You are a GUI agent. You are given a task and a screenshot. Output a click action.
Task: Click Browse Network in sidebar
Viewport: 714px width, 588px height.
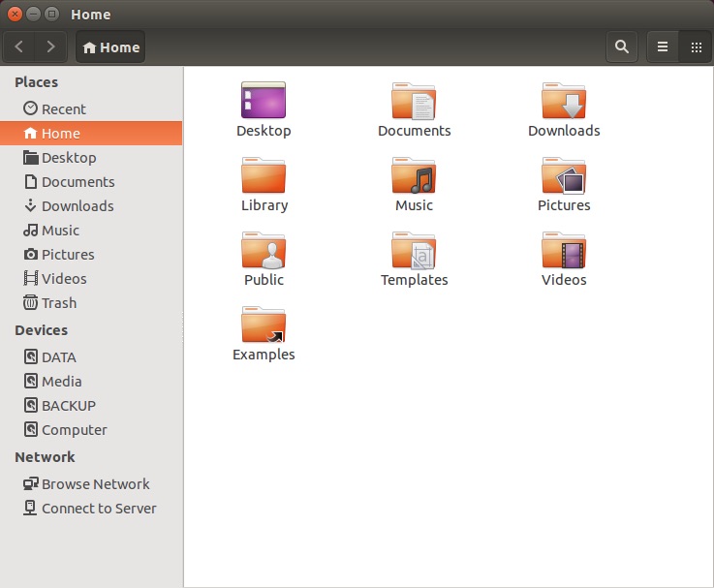95,484
